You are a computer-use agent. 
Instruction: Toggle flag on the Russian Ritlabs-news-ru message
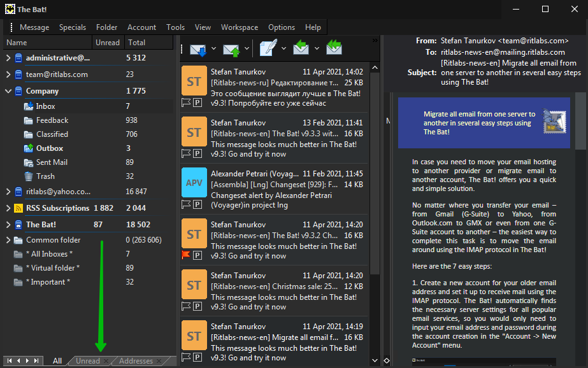[x=186, y=103]
